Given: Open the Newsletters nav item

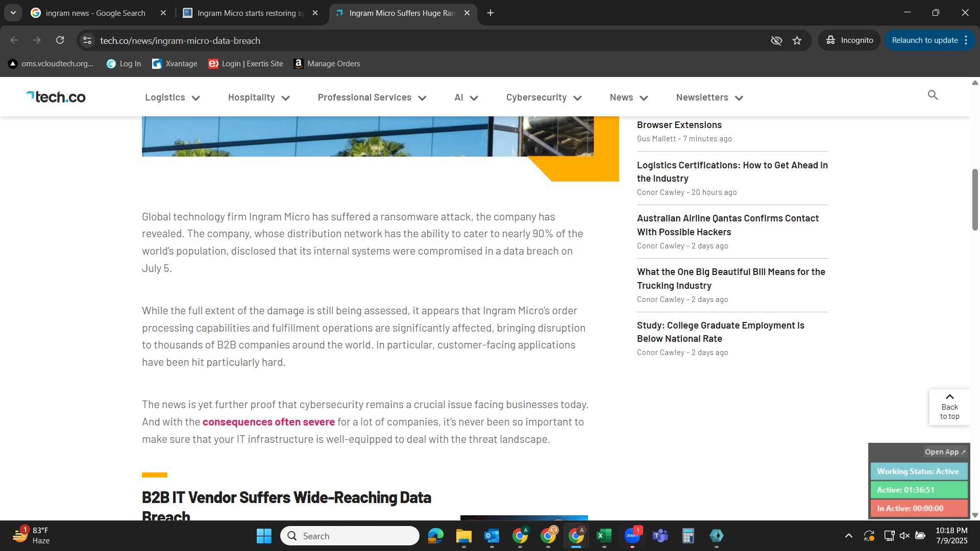Looking at the screenshot, I should pos(702,97).
